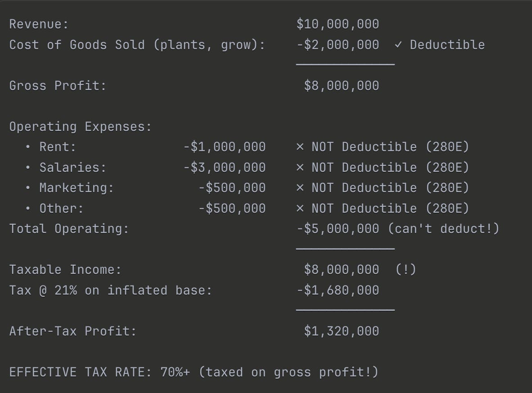
Task: Click the Total Operating -$5,000,000 value
Action: [338, 229]
